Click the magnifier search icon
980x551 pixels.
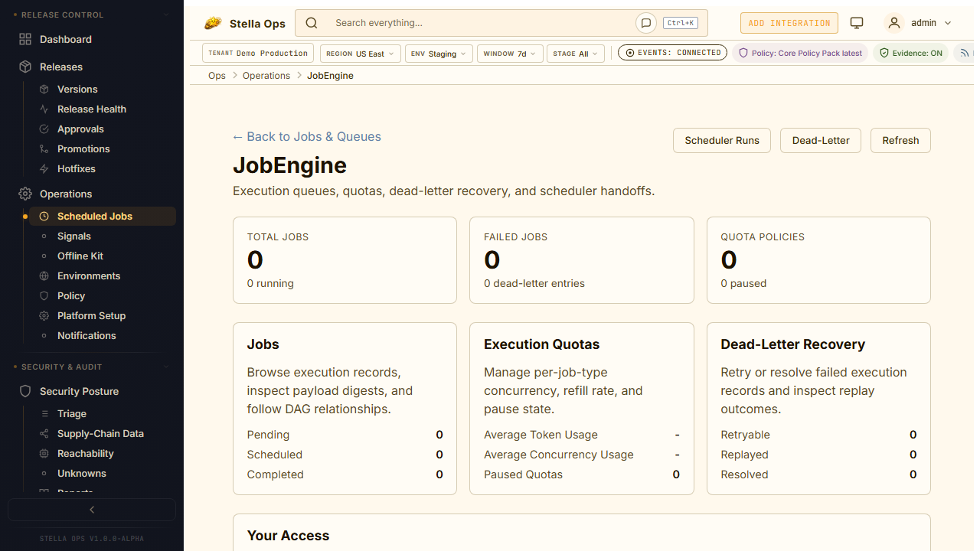point(312,23)
